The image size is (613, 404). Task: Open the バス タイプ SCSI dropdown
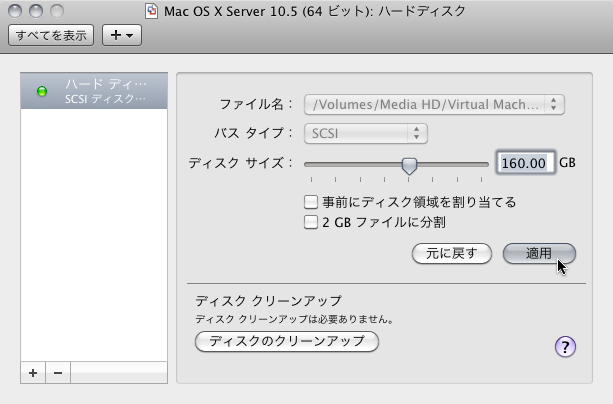point(365,133)
